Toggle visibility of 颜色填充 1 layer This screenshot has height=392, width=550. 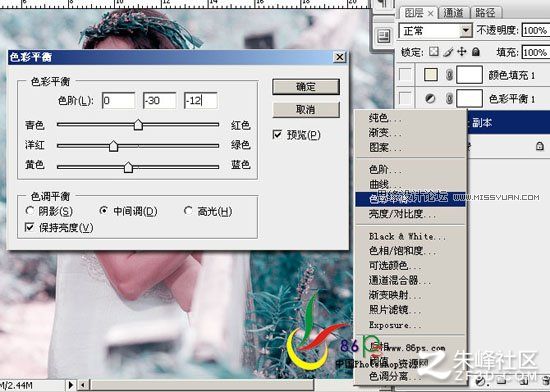pyautogui.click(x=405, y=75)
